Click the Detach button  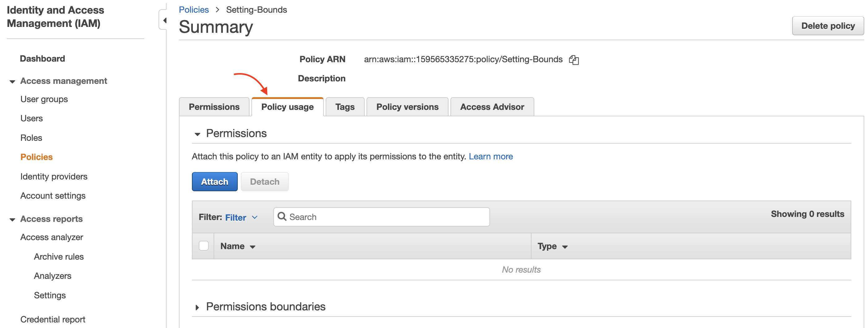click(x=264, y=182)
